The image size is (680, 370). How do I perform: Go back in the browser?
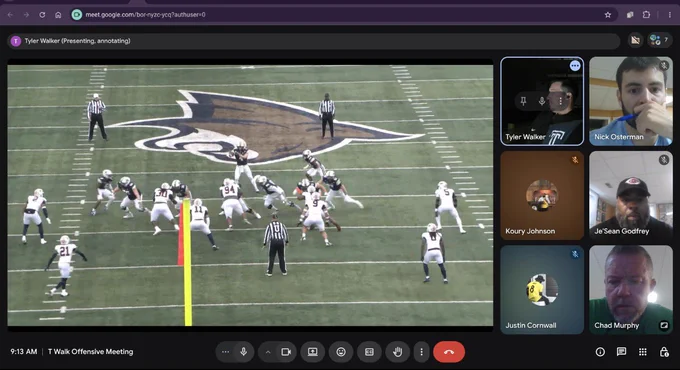[x=10, y=15]
